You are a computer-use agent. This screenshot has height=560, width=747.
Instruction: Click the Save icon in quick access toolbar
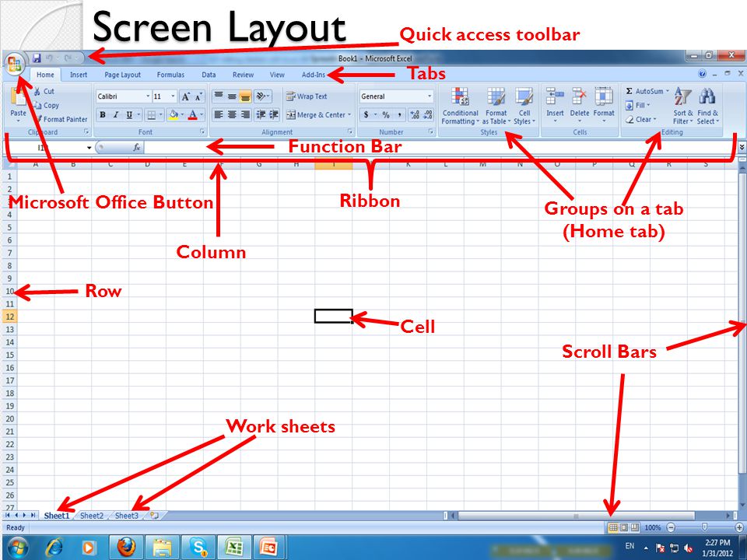(x=37, y=58)
